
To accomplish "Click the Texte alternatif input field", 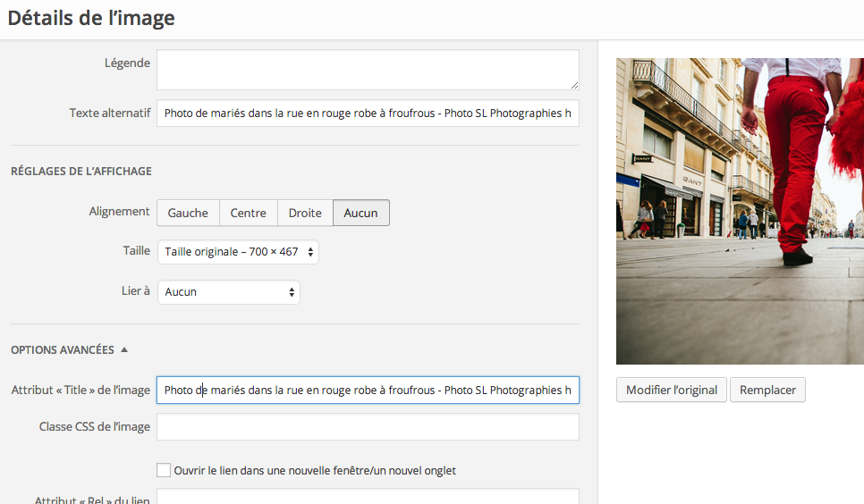I will pos(368,113).
